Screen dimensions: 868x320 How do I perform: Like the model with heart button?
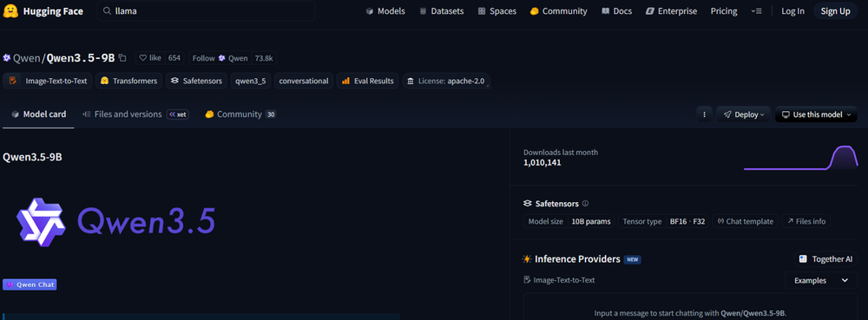coord(150,58)
